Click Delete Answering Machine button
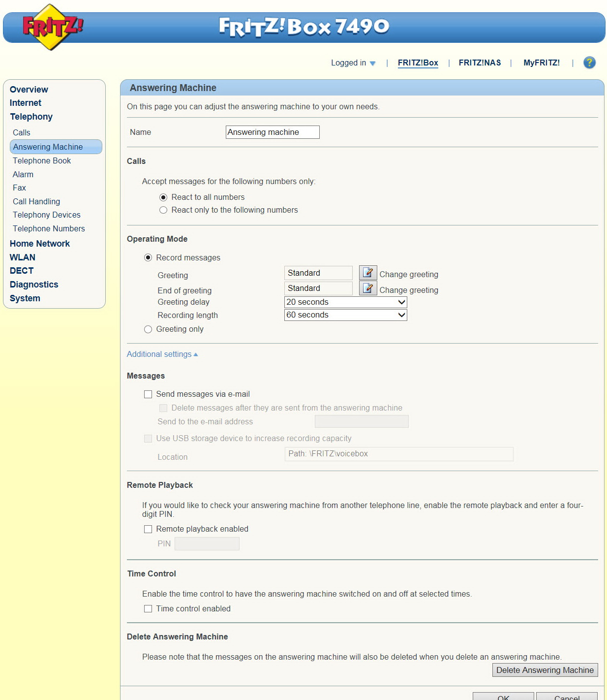Screen dimensions: 607x700 pyautogui.click(x=545, y=670)
